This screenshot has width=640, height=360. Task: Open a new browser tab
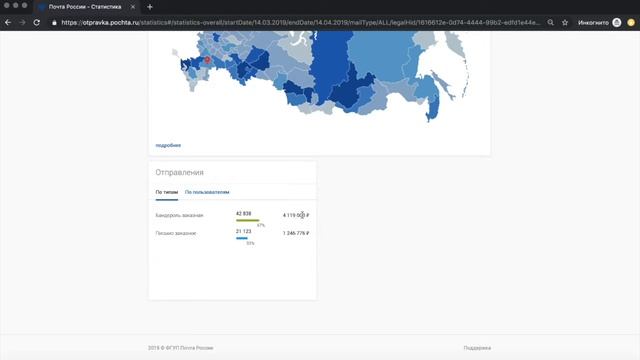click(x=150, y=7)
